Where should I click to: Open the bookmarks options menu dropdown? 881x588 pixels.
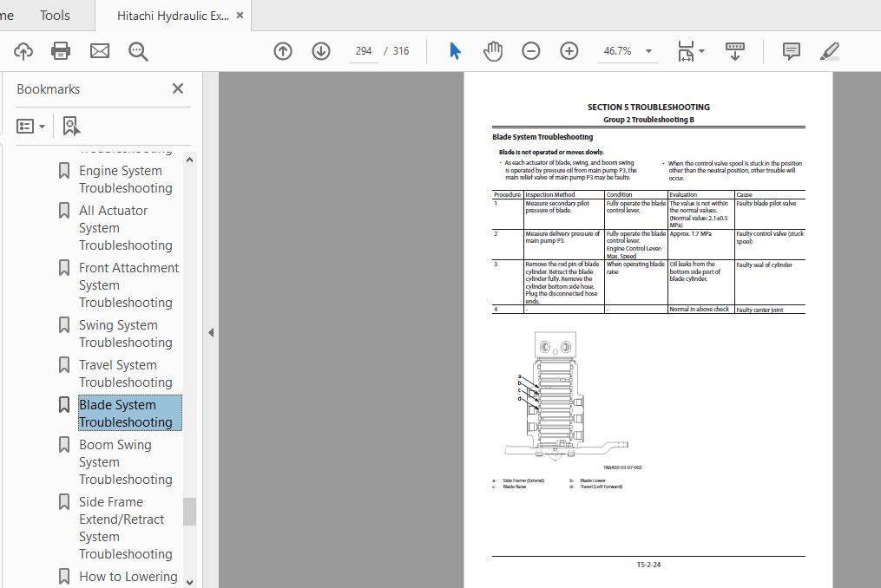(x=31, y=127)
